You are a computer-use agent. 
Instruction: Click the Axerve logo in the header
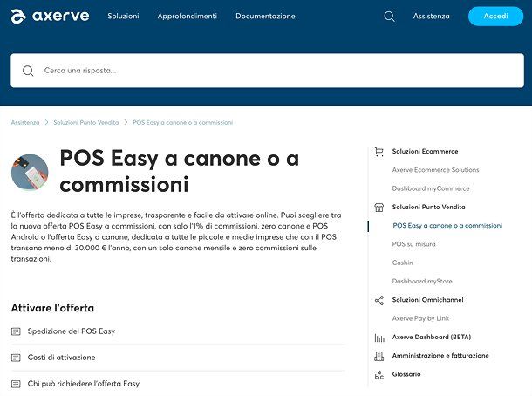point(51,17)
